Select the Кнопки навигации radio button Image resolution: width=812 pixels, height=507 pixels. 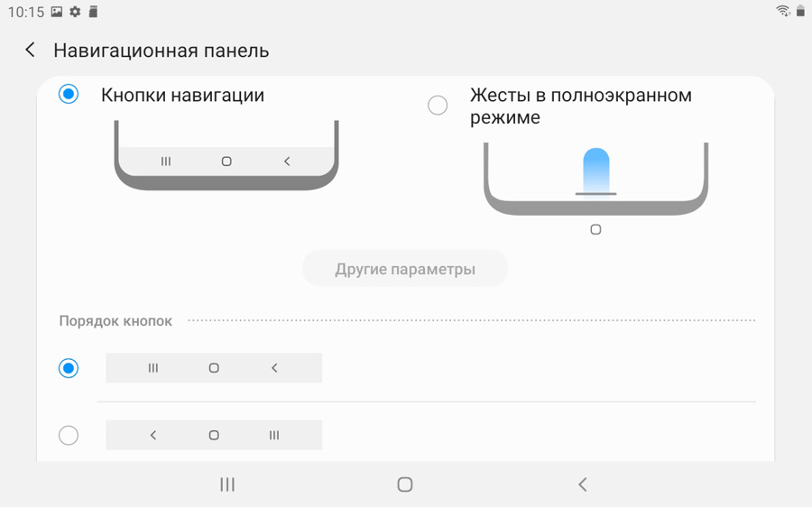point(69,94)
